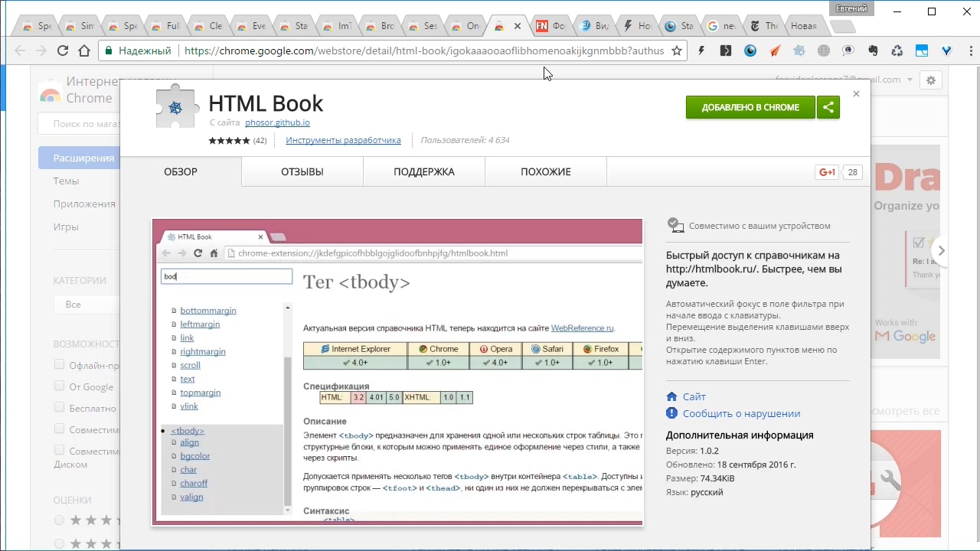The width and height of the screenshot is (980, 551).
Task: Click the recycle arrows extension icon
Action: click(x=897, y=51)
